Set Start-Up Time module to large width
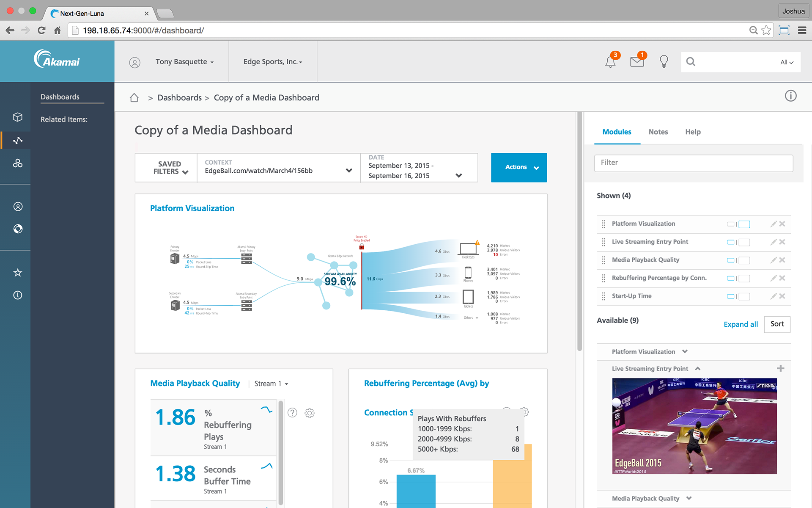The width and height of the screenshot is (812, 508). (x=744, y=296)
